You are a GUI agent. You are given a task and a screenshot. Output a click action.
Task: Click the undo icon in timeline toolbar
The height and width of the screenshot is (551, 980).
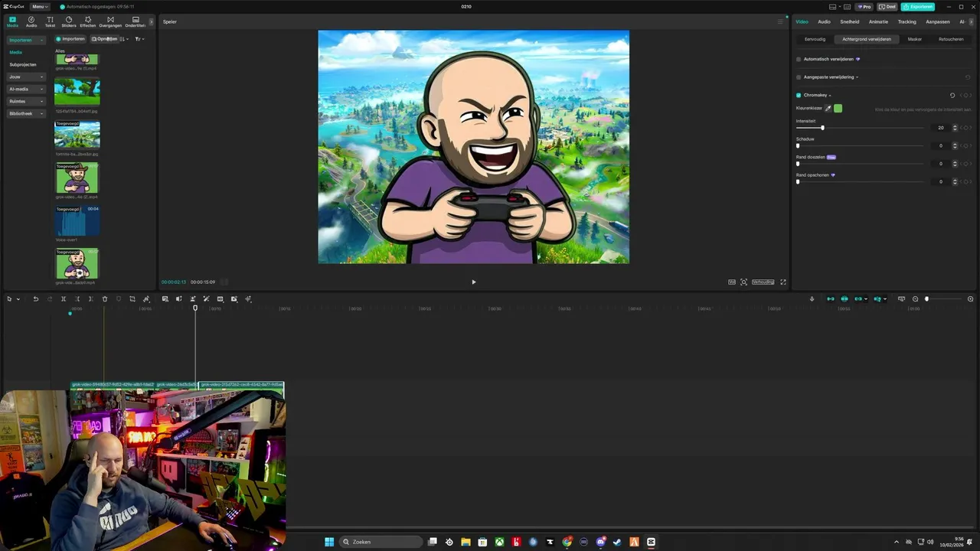click(x=35, y=299)
